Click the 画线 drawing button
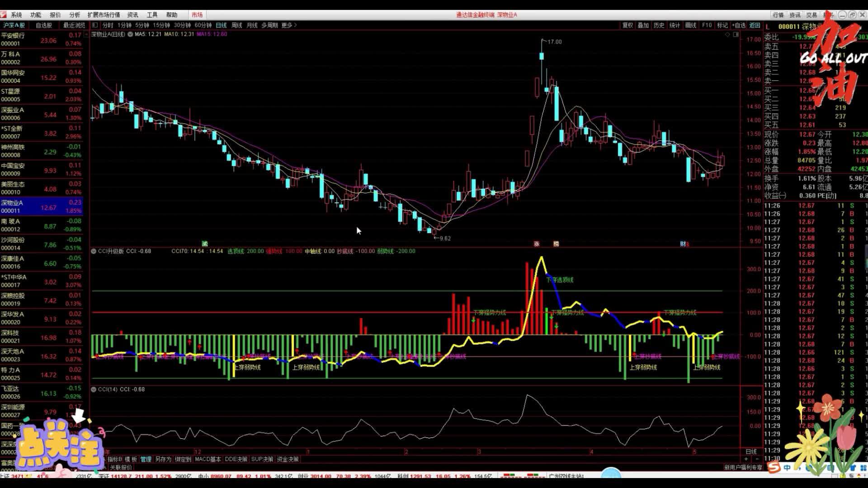This screenshot has width=868, height=488. pyautogui.click(x=690, y=25)
